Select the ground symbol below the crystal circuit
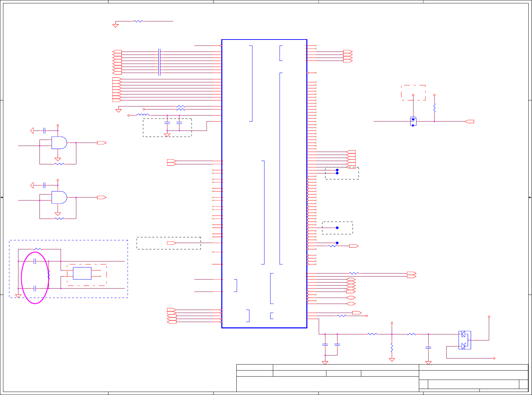Screen dimensions: 532x395 [x=18, y=296]
